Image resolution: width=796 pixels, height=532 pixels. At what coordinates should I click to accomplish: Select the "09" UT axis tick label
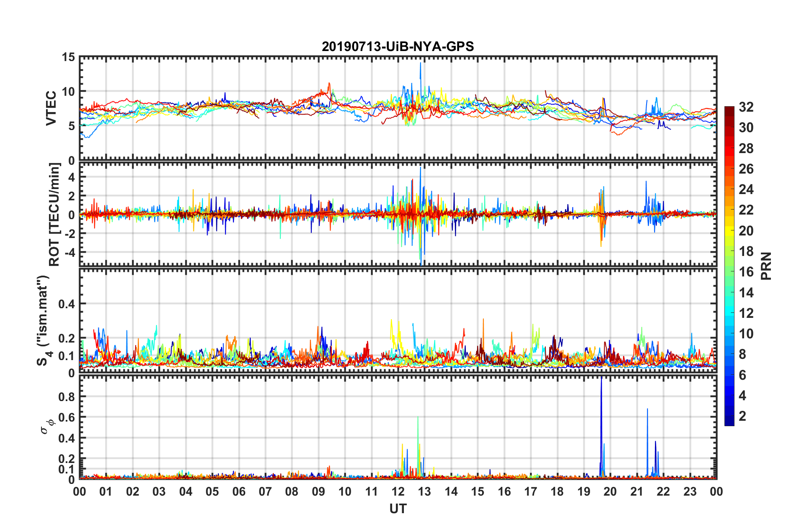(318, 491)
